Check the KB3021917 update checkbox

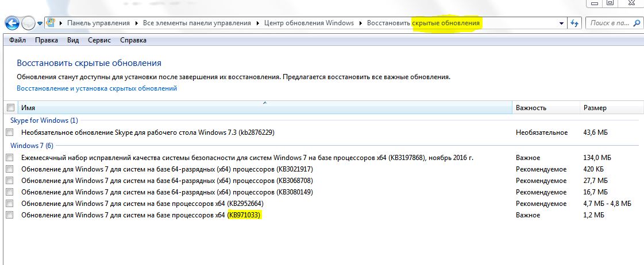point(10,169)
